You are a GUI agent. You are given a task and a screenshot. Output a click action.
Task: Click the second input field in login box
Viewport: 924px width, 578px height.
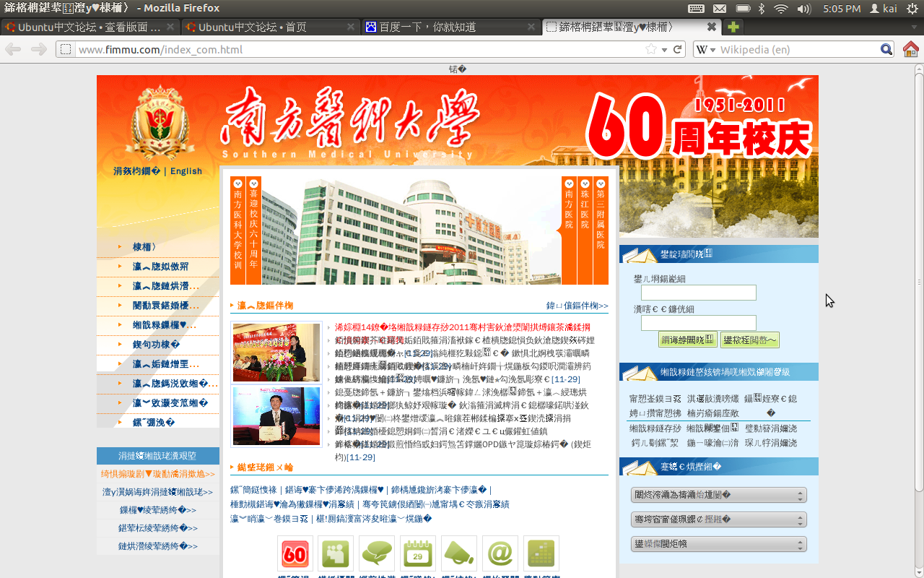tap(699, 323)
